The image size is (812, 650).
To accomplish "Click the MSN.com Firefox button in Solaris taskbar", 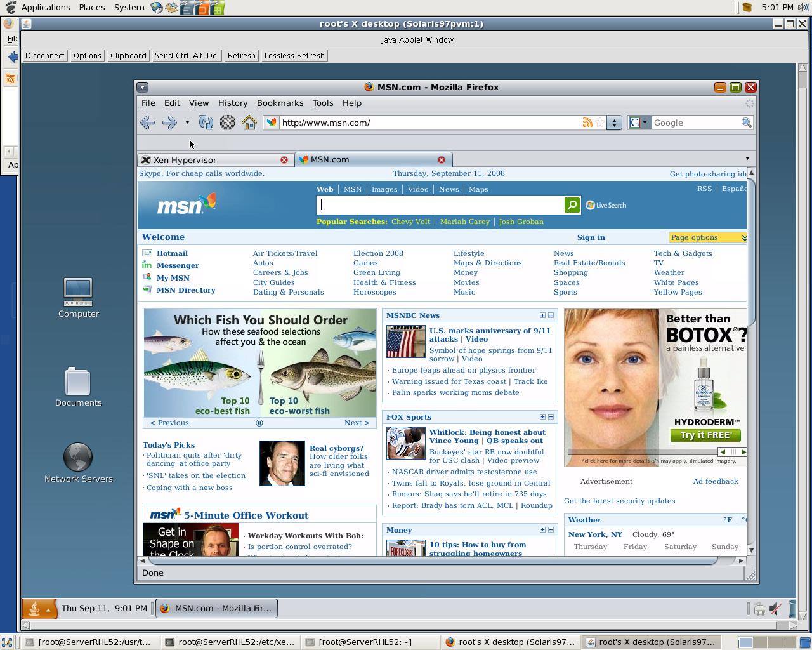I will coord(216,608).
